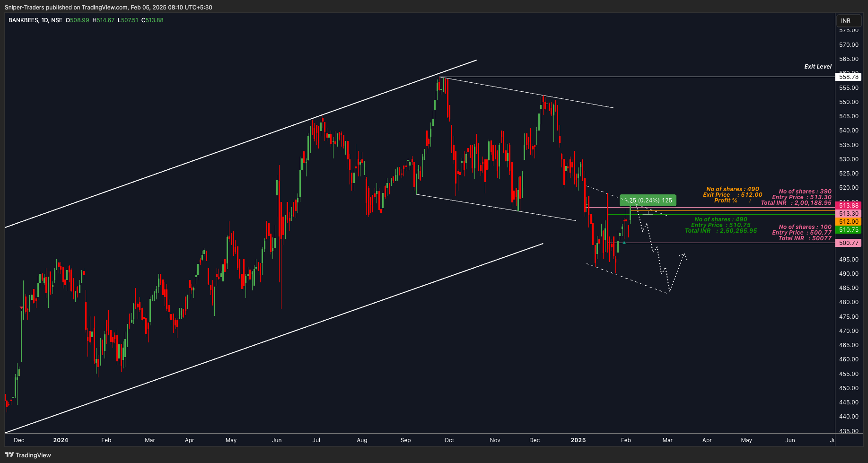Click the 520.00 price axis label

[x=849, y=188]
